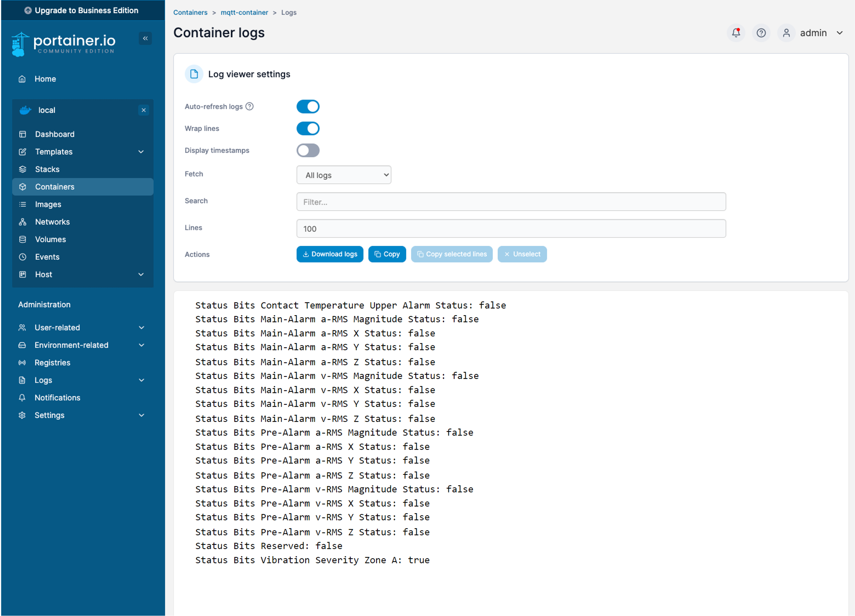855x616 pixels.
Task: Expand the Settings menu chevron
Action: point(141,415)
